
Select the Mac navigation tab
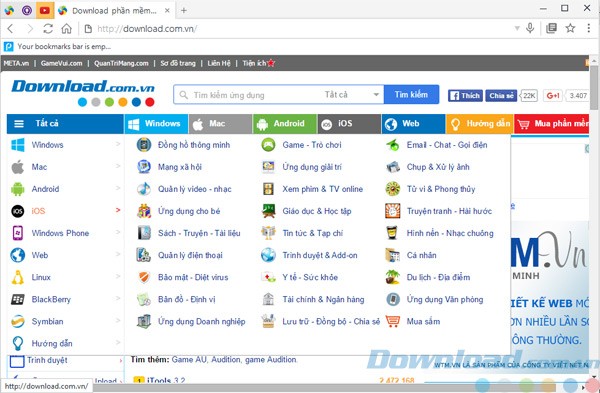220,124
